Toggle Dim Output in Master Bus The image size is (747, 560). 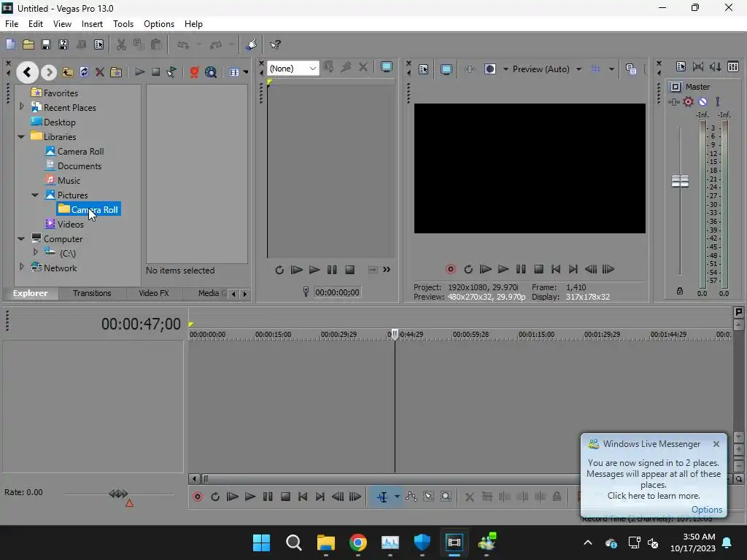coord(716,66)
